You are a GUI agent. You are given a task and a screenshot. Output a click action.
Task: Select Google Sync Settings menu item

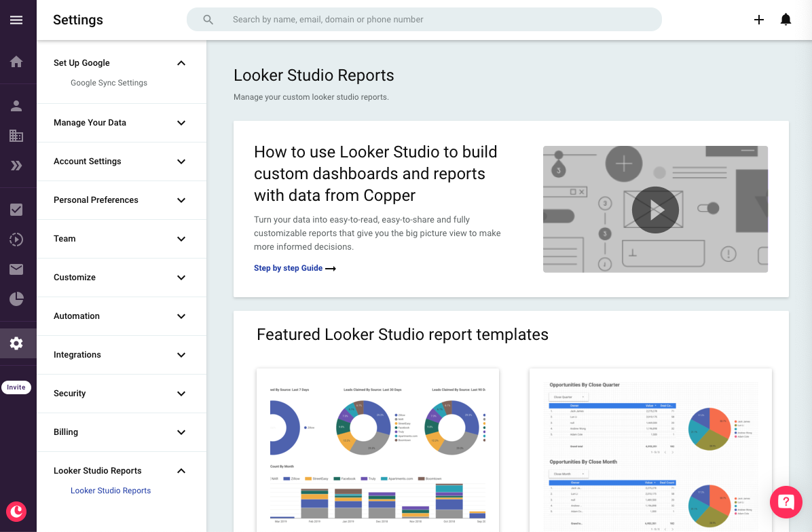click(109, 83)
